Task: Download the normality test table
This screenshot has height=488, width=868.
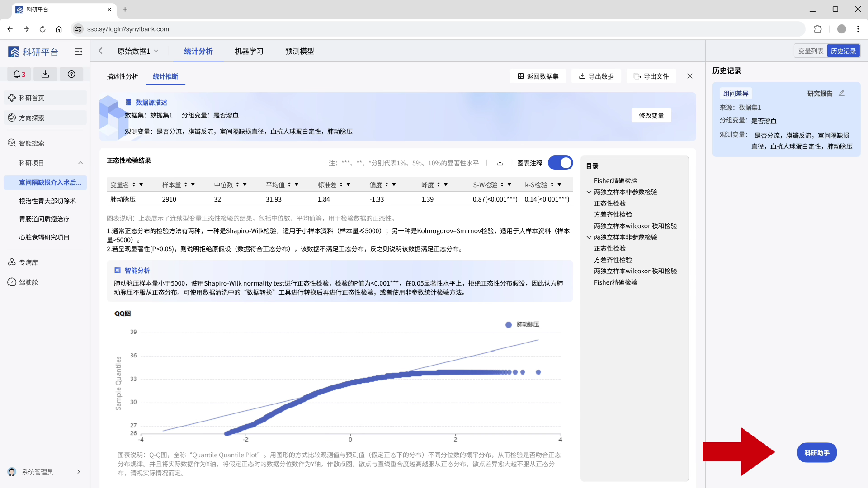Action: 500,163
